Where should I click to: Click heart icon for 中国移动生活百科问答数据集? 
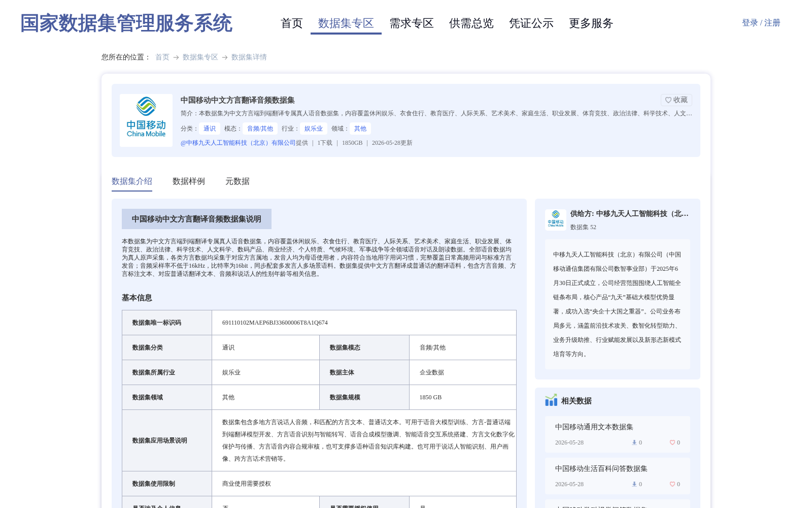[672, 484]
